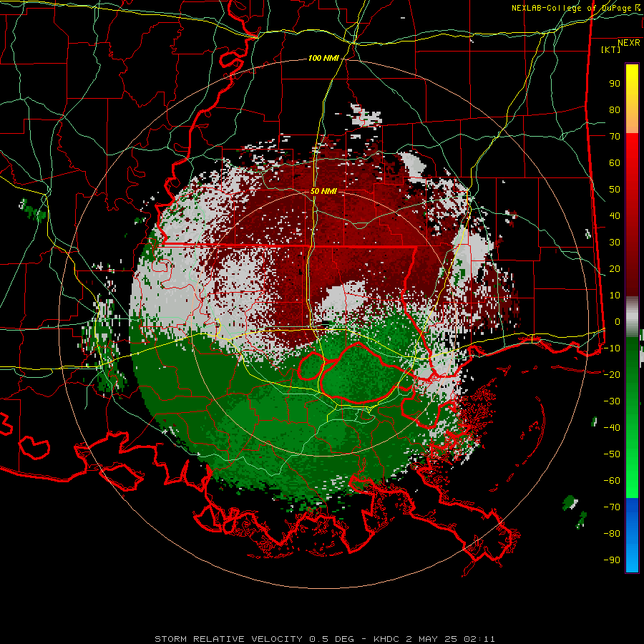Click the NEXLAB-College of DuPage label
This screenshot has width=644, height=644.
(576, 8)
